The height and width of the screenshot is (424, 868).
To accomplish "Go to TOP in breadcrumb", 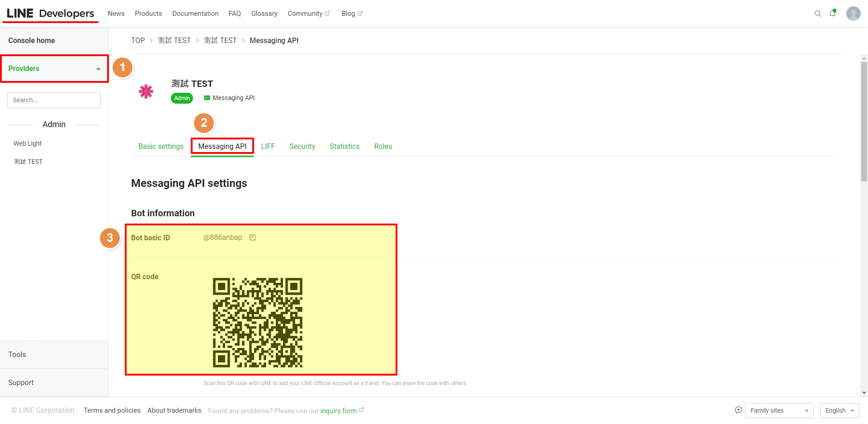I will coord(138,41).
